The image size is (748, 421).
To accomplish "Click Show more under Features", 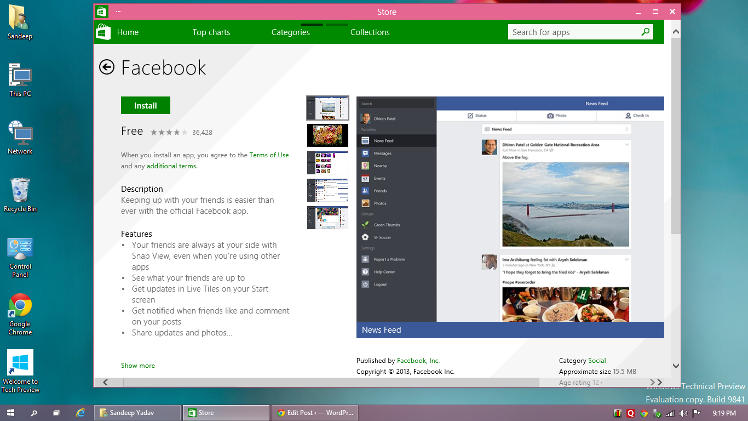I will point(138,366).
